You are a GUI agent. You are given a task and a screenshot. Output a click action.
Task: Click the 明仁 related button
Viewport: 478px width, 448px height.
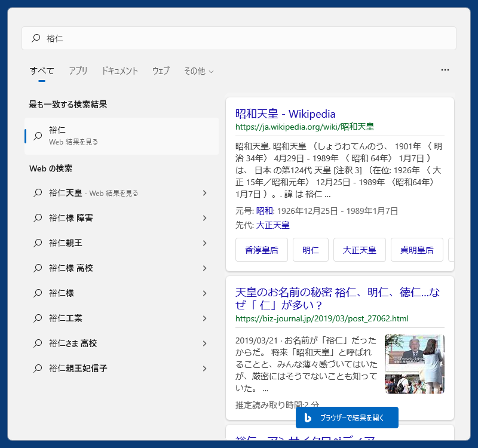[x=311, y=250]
